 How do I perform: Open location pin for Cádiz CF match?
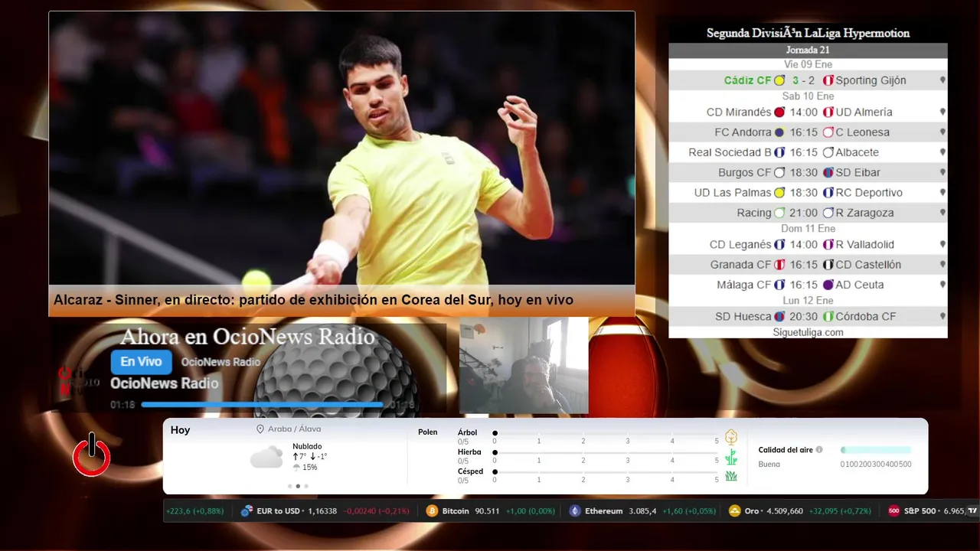pyautogui.click(x=942, y=80)
